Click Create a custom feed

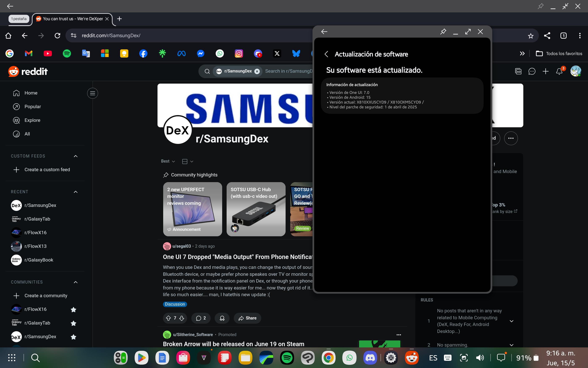point(45,170)
